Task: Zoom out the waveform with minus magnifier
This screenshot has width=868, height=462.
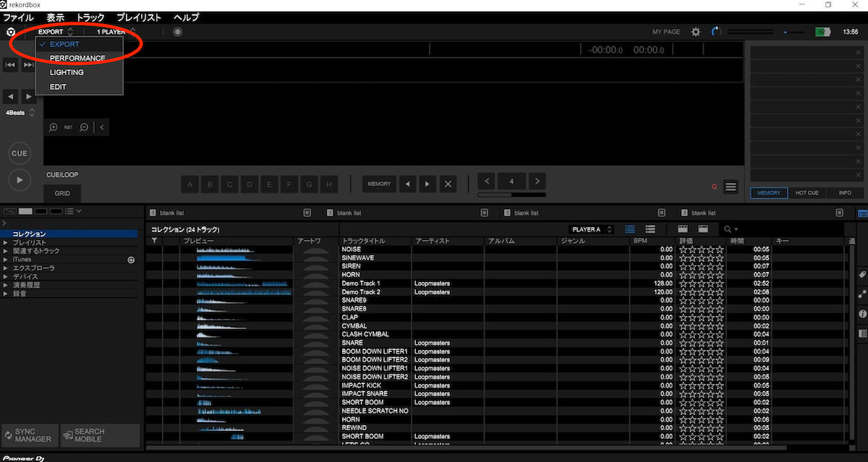Action: (x=84, y=127)
